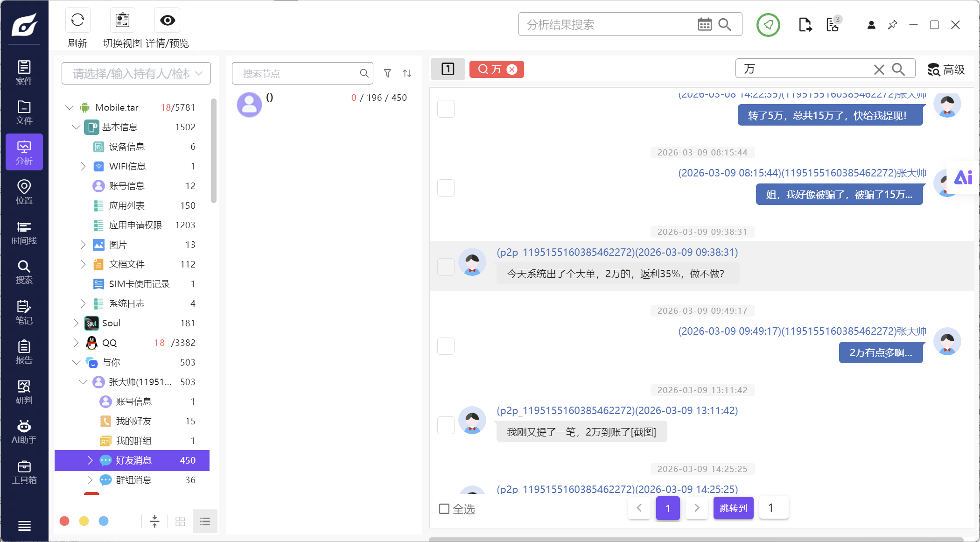Expand the Soul tree node

coord(76,323)
